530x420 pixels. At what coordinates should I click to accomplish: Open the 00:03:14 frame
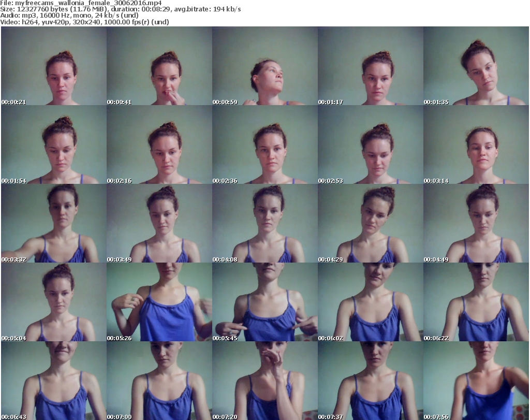point(476,145)
